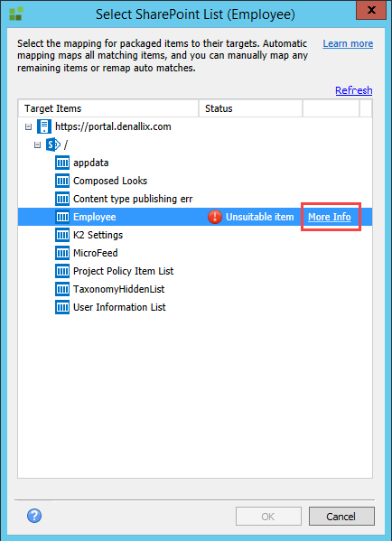Viewport: 392px width, 541px height.
Task: Close the dialog with the red X
Action: tap(371, 10)
